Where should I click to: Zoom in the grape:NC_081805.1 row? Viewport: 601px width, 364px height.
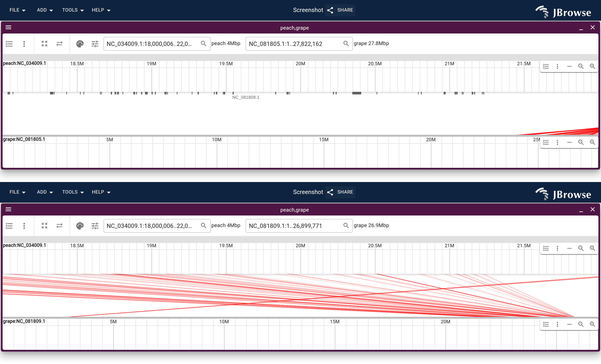(x=592, y=142)
